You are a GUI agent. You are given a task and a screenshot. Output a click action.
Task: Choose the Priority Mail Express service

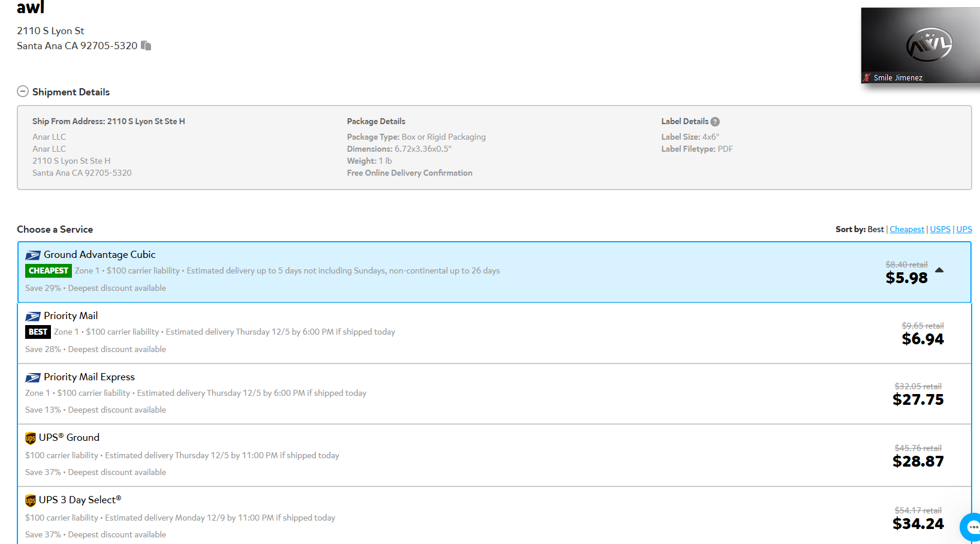click(x=494, y=393)
